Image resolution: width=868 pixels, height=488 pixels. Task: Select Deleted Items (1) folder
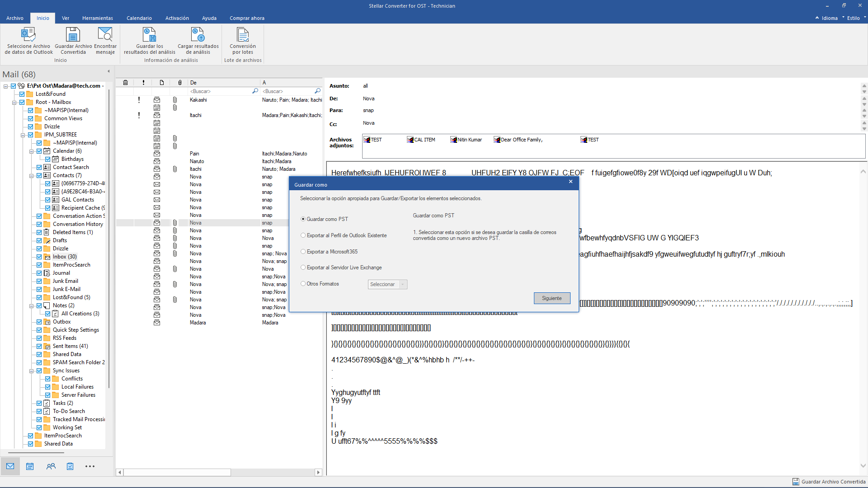click(x=73, y=232)
